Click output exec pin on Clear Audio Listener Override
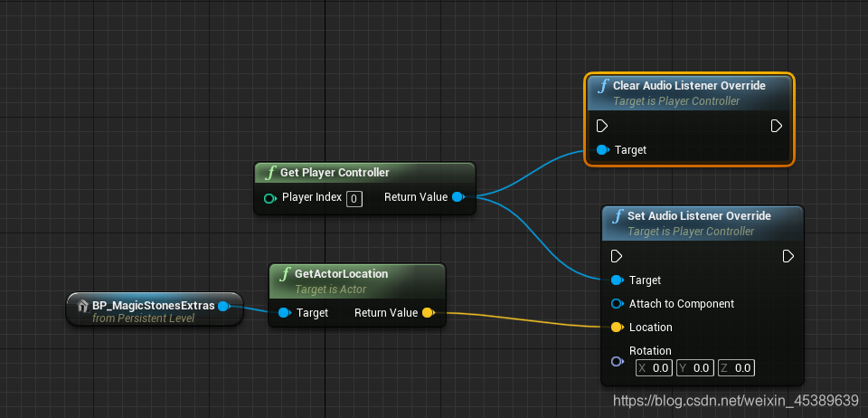The width and height of the screenshot is (868, 418). point(776,127)
